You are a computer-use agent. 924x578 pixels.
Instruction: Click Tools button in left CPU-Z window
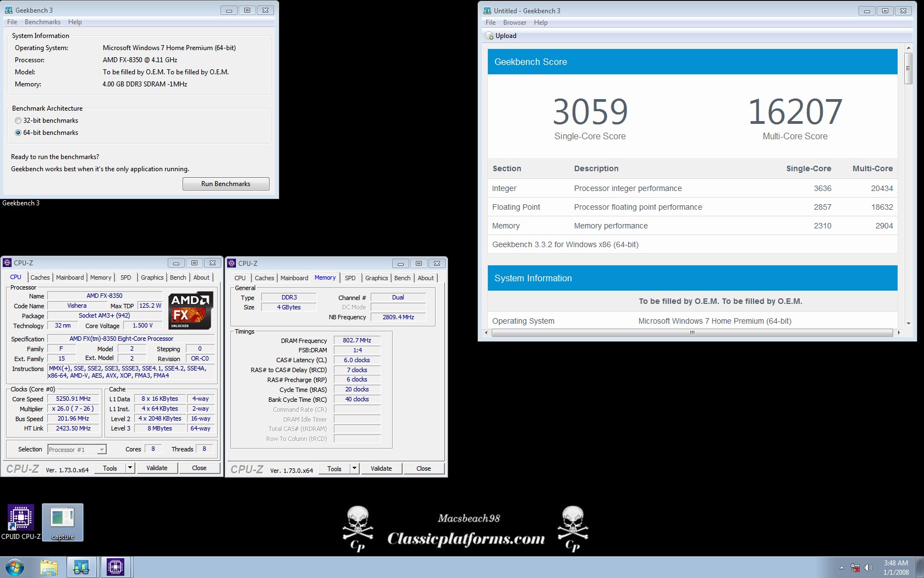[110, 468]
